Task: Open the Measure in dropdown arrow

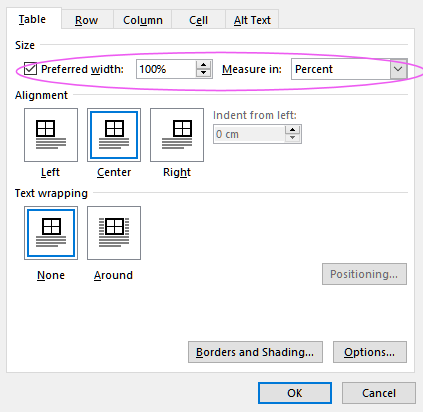Action: click(x=398, y=69)
